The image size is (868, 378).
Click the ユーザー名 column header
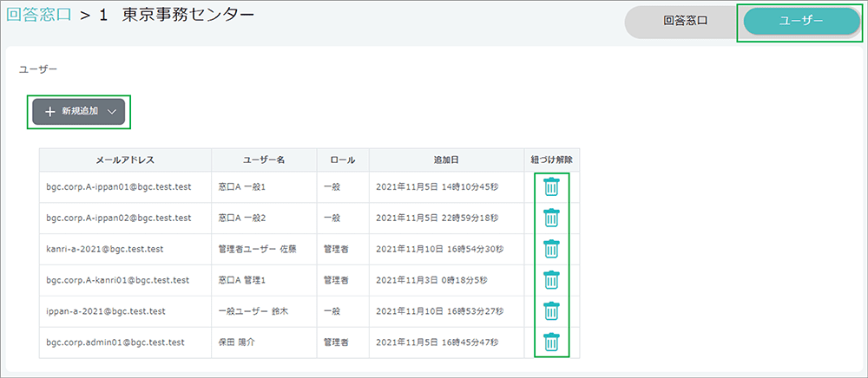point(264,160)
